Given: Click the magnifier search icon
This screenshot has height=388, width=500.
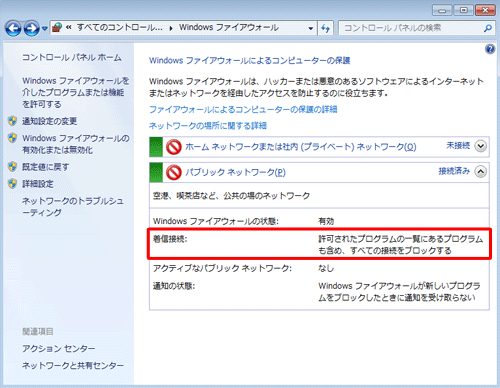Looking at the screenshot, I should point(488,28).
